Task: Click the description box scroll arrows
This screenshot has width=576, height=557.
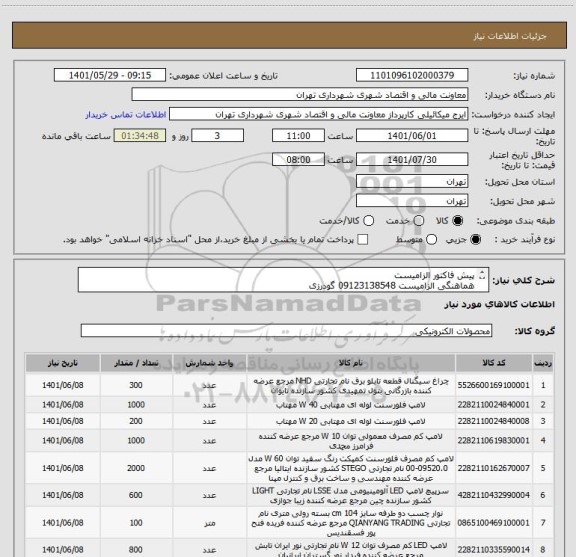Action: (482, 275)
